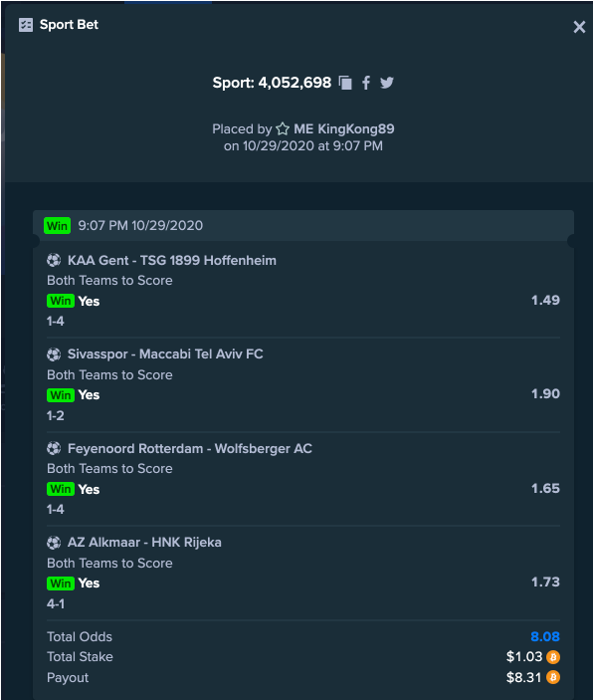The image size is (593, 700).
Task: Open Feyenoord Rotterdam - Wolfsberger AC match
Action: click(x=190, y=448)
